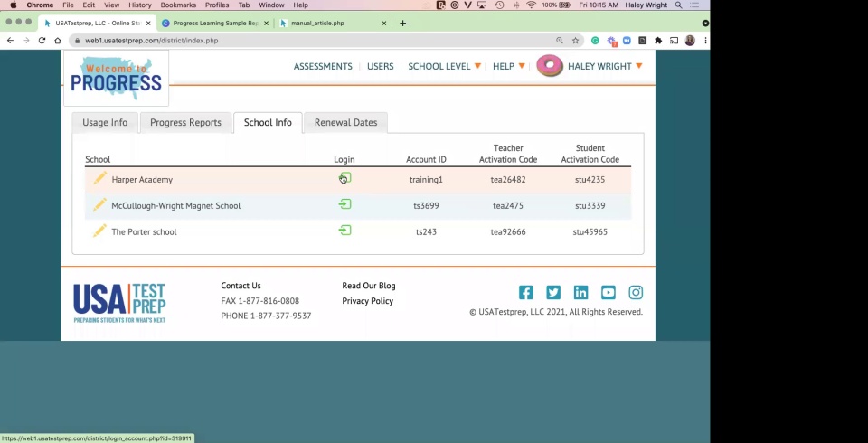Go to the browser home icon
Image resolution: width=868 pixels, height=443 pixels.
click(58, 41)
